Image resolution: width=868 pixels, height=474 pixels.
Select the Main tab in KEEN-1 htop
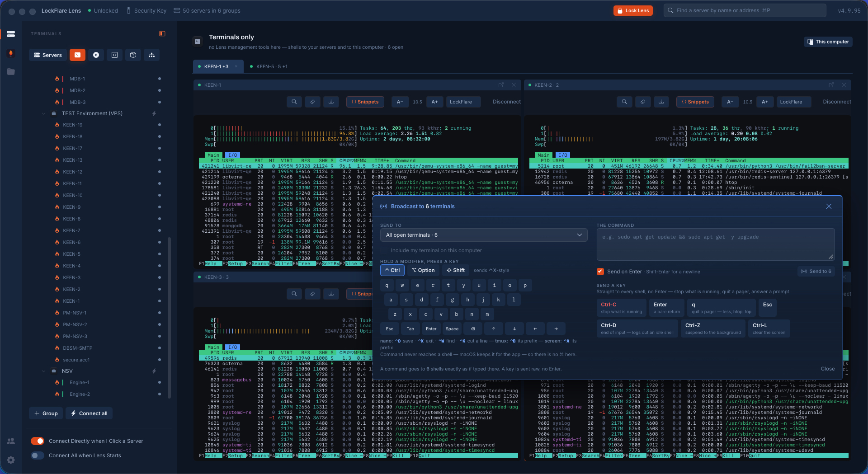point(213,155)
